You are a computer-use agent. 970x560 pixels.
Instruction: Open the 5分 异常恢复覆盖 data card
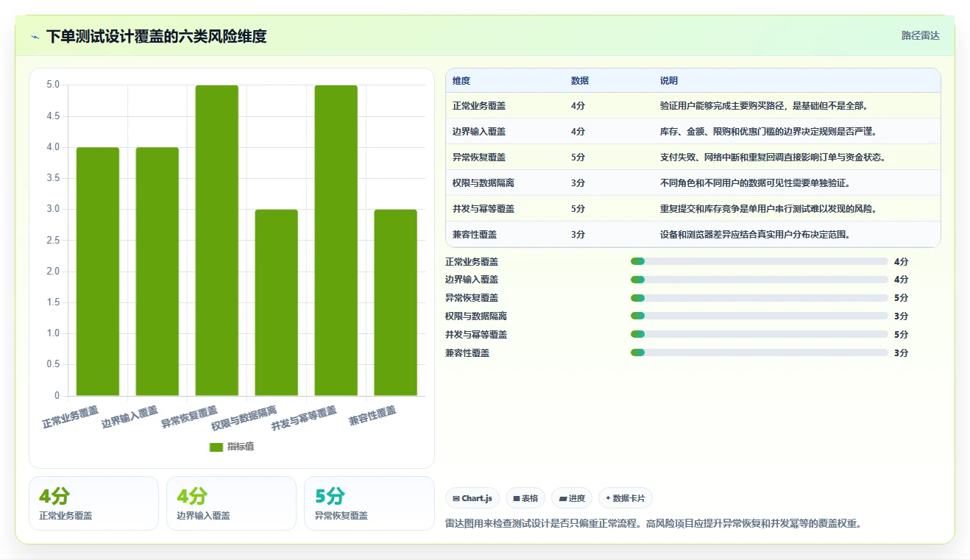[369, 503]
